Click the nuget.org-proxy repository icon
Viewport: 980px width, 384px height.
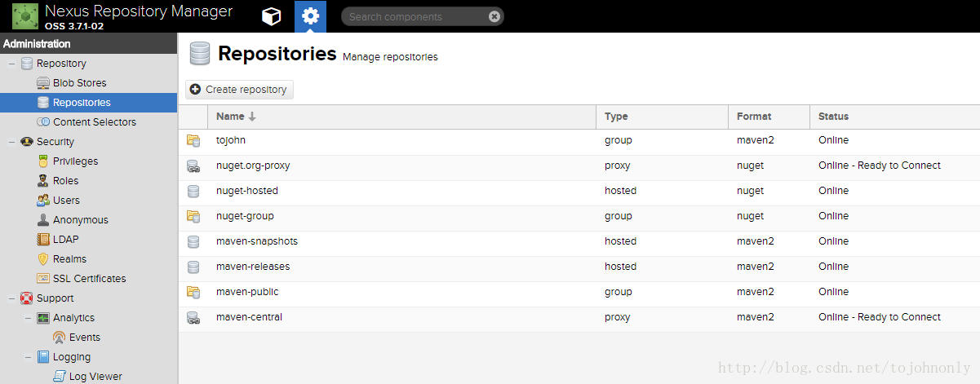point(193,166)
